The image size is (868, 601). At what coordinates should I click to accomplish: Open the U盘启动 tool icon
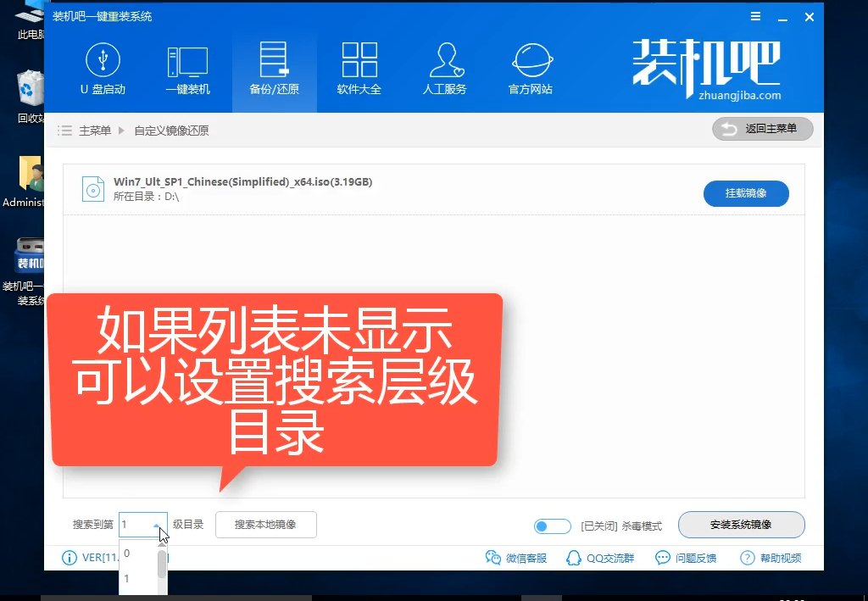(x=103, y=62)
